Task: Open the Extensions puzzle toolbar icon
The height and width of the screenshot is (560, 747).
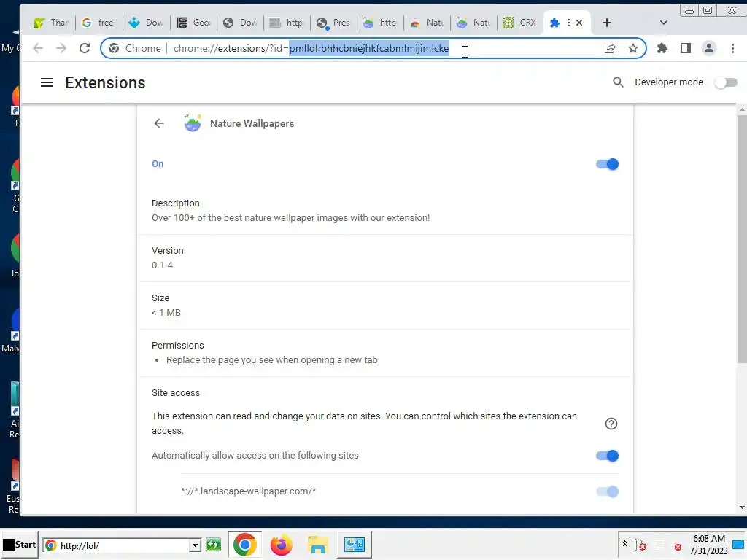Action: (x=662, y=48)
